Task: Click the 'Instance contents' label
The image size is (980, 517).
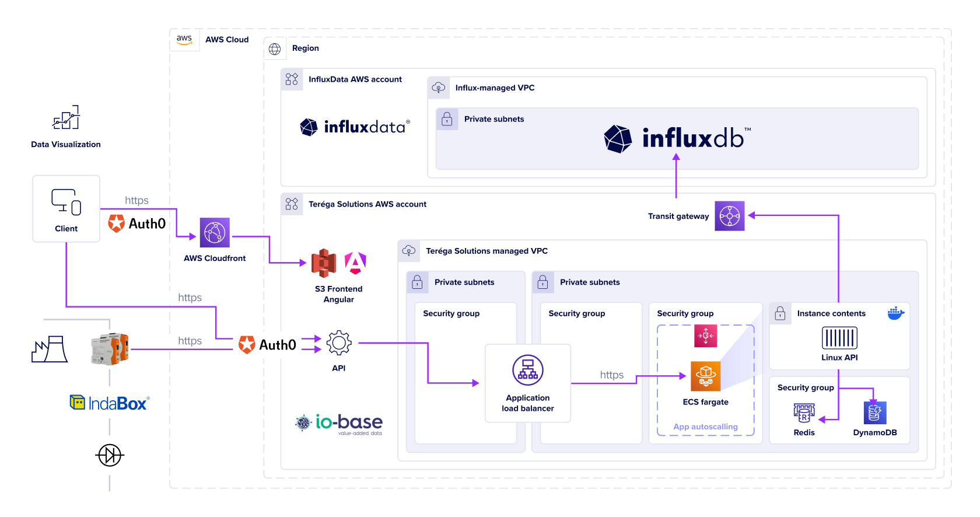Action: point(831,313)
